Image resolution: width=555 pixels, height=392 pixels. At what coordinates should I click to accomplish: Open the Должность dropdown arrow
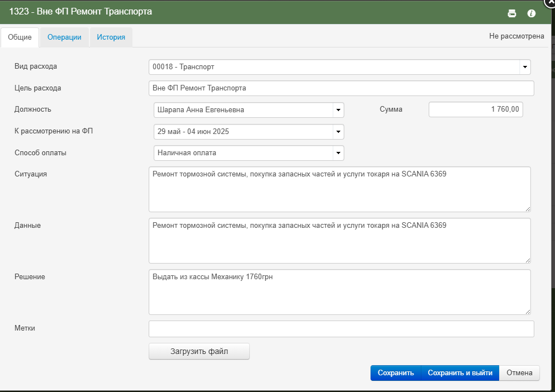[x=338, y=110]
